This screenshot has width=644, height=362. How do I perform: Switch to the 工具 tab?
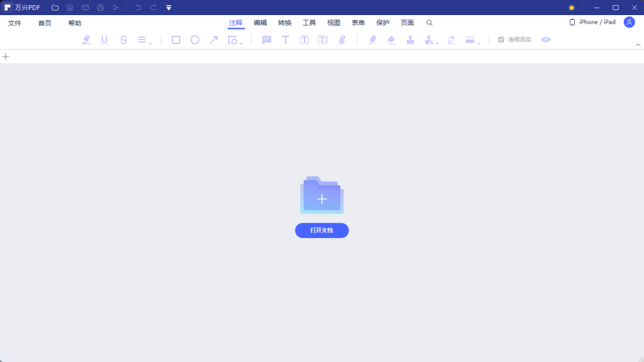click(x=309, y=23)
